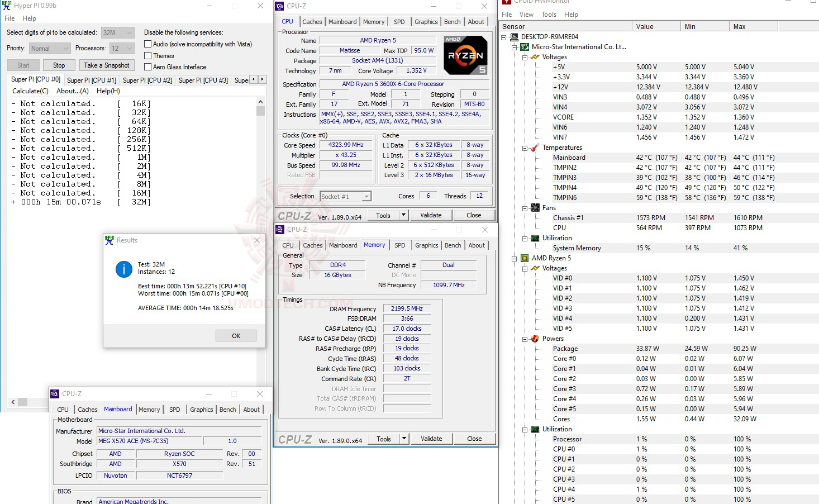The height and width of the screenshot is (504, 819).
Task: Click the Take a Snapshot button
Action: click(107, 65)
